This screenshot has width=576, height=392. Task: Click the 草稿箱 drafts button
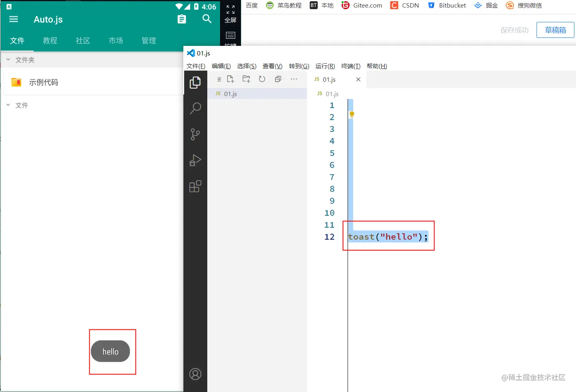[555, 30]
